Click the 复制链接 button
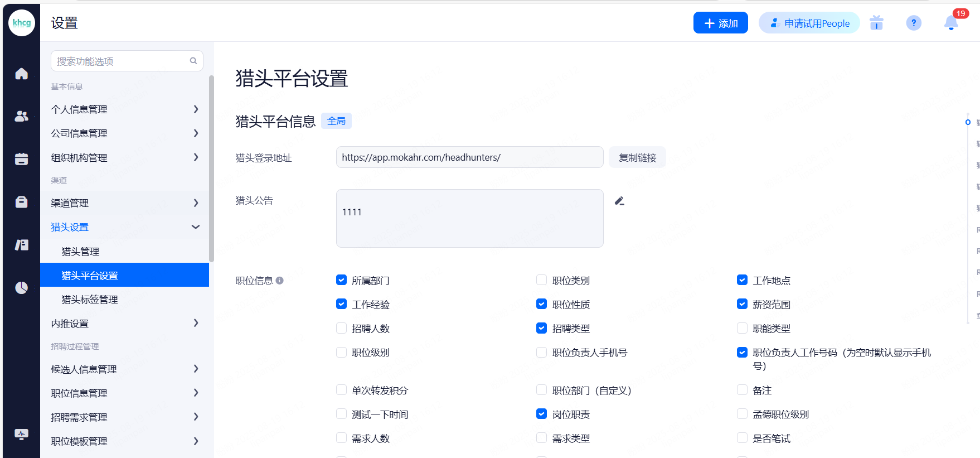This screenshot has height=458, width=980. 637,158
